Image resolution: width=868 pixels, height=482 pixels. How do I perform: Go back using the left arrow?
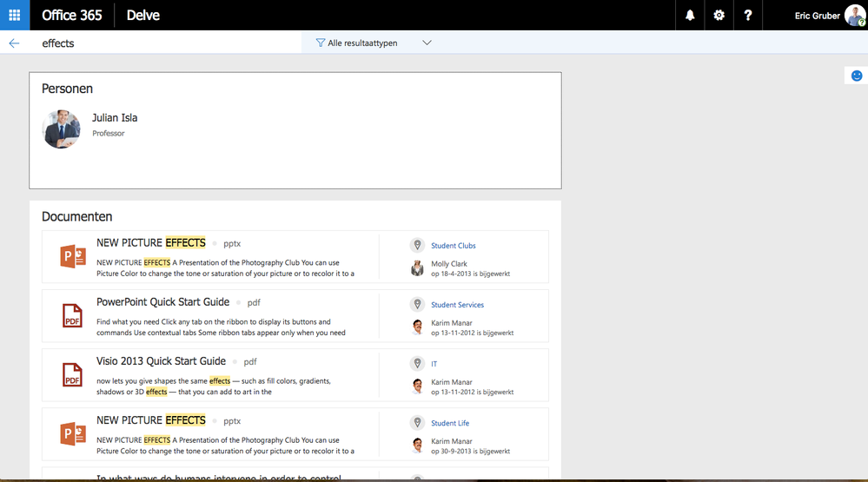(15, 43)
